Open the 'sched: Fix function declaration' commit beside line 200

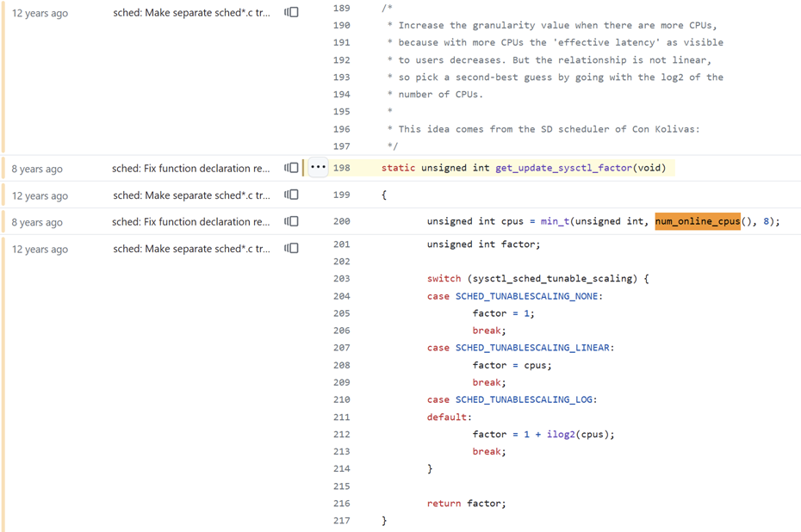[190, 222]
